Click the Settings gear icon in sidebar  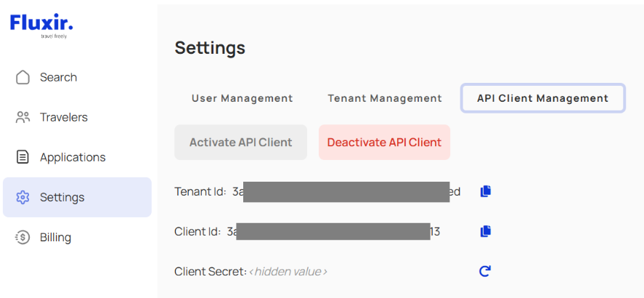click(x=23, y=197)
